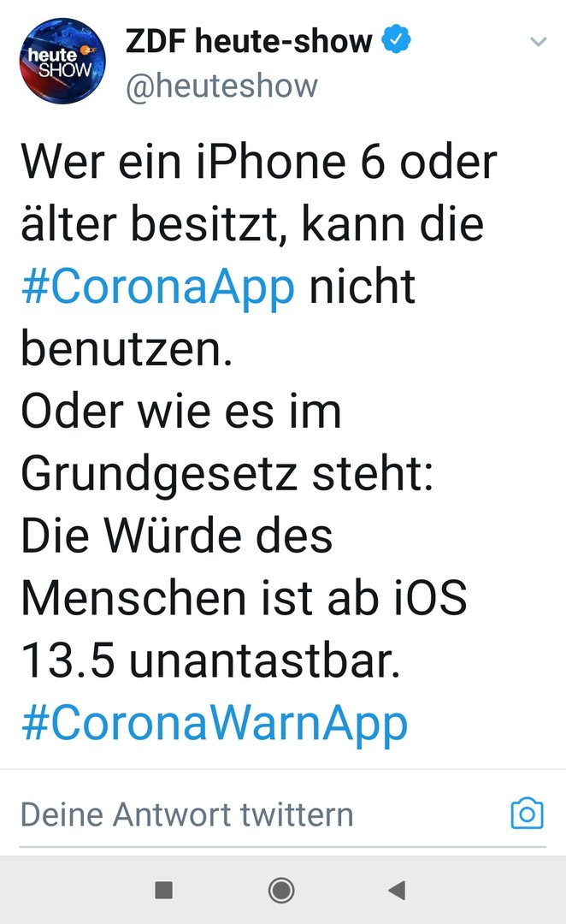The height and width of the screenshot is (924, 566).
Task: Click the orange ZDF logo in avatar
Action: click(86, 51)
